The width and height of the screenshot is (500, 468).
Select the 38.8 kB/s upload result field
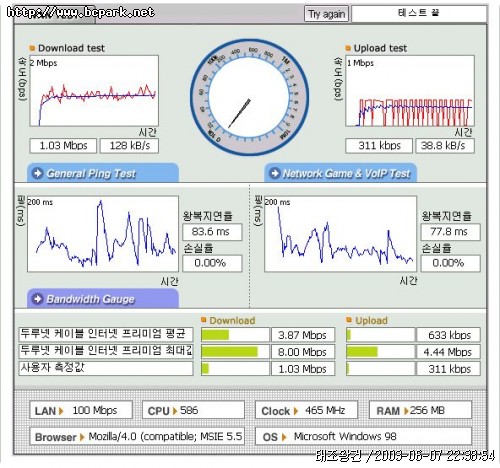tap(445, 146)
